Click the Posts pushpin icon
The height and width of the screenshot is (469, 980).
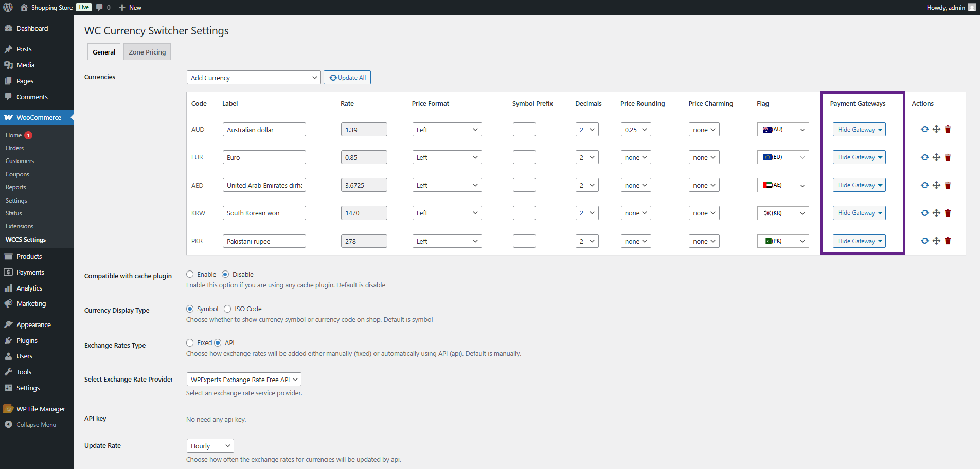pos(8,49)
